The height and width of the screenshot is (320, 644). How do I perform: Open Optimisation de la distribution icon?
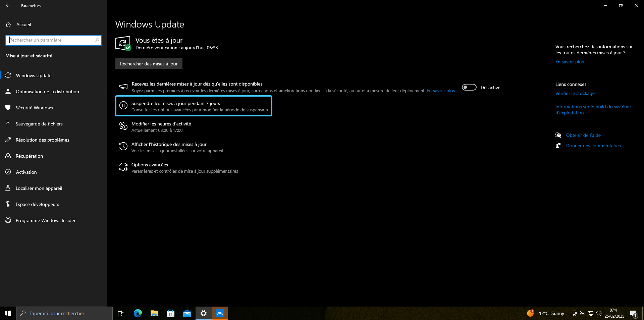pos(8,92)
